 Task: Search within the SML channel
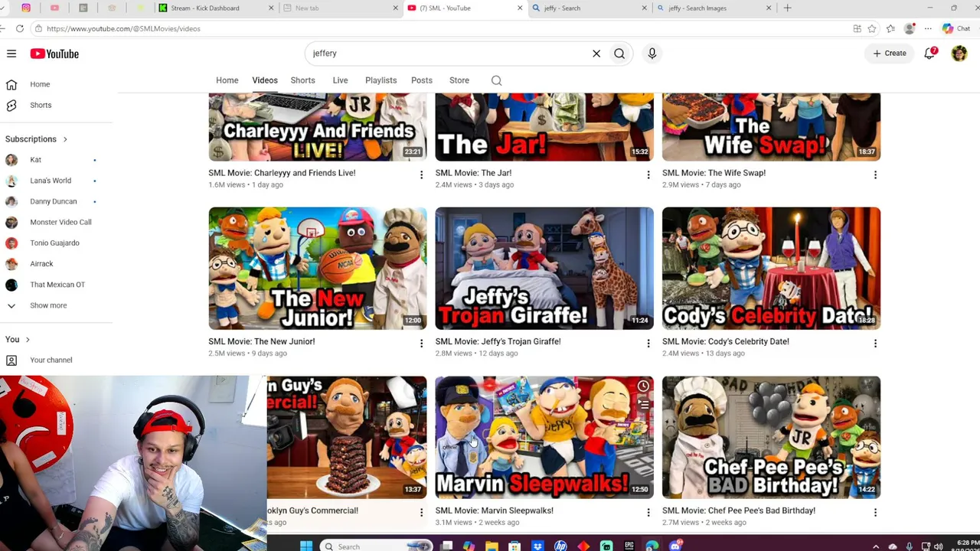point(497,80)
